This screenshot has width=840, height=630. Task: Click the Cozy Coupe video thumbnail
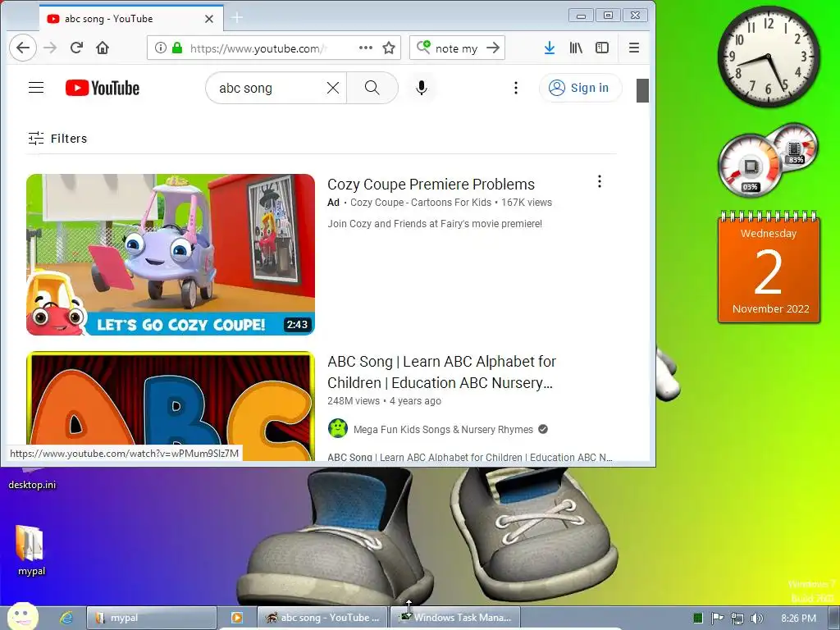(x=171, y=254)
